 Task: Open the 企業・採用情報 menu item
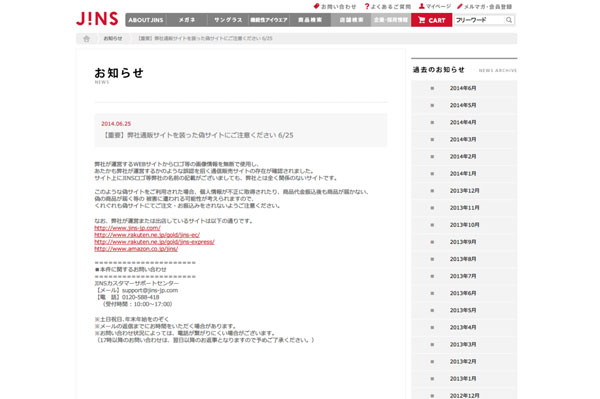391,20
